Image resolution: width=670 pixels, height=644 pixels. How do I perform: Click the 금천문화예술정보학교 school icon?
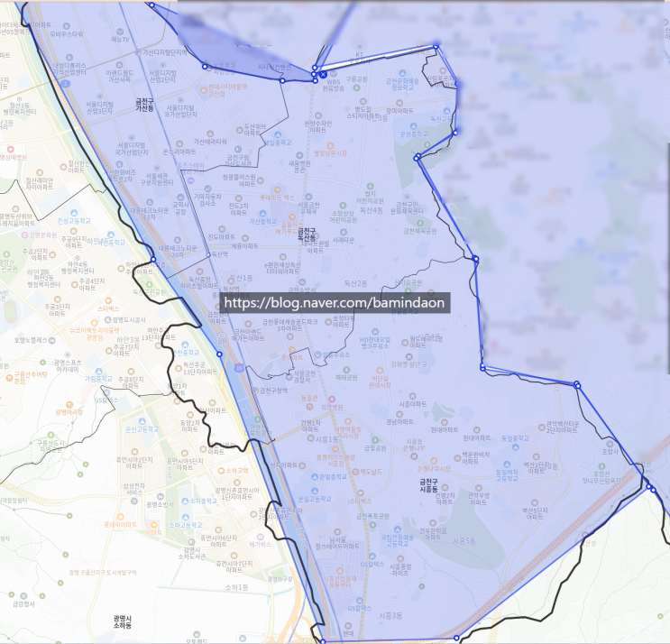click(402, 73)
